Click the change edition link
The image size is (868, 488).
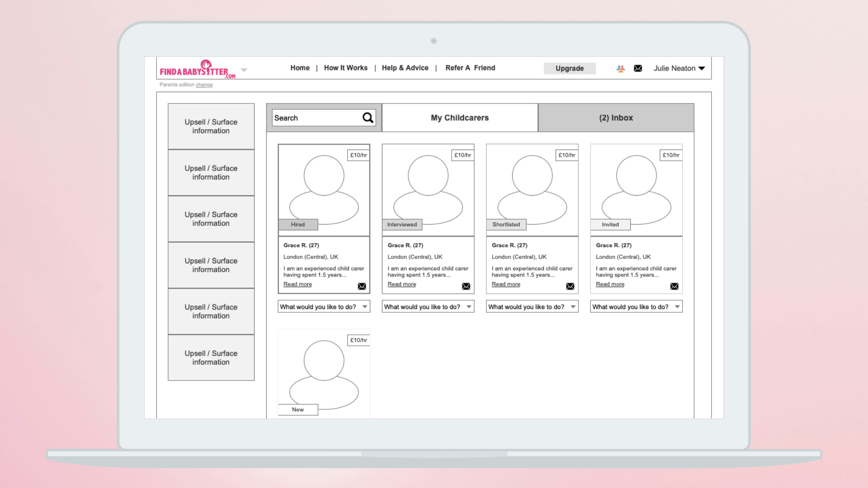[x=204, y=85]
